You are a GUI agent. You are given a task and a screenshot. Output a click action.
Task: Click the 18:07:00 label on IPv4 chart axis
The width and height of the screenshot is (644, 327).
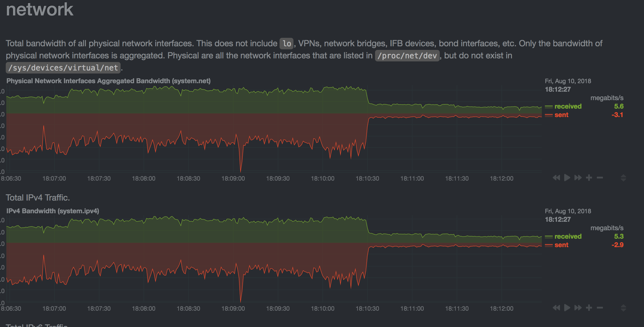click(x=54, y=309)
